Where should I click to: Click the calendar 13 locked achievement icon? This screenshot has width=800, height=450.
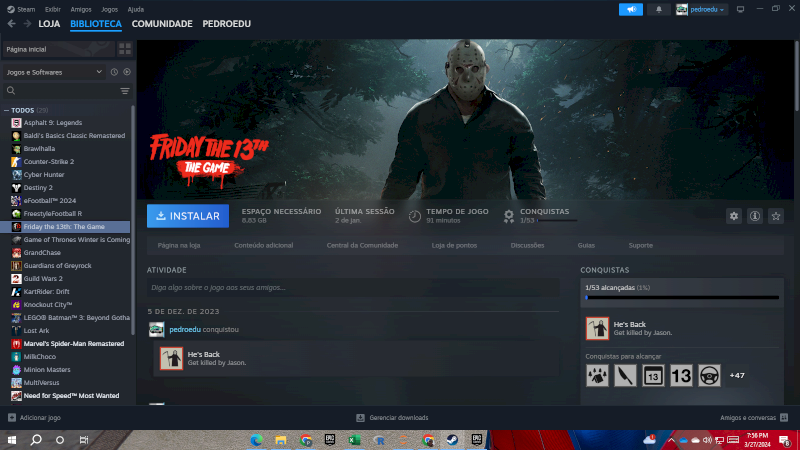click(x=653, y=376)
